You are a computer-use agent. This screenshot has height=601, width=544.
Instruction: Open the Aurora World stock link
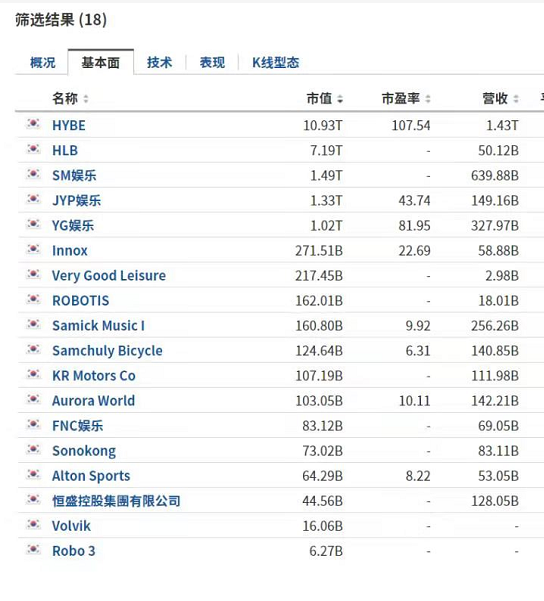coord(94,401)
